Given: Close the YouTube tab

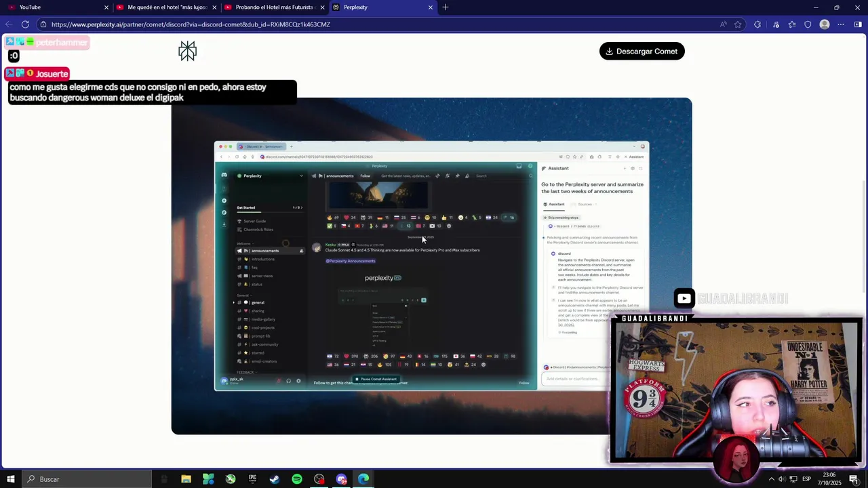Looking at the screenshot, I should pyautogui.click(x=106, y=7).
